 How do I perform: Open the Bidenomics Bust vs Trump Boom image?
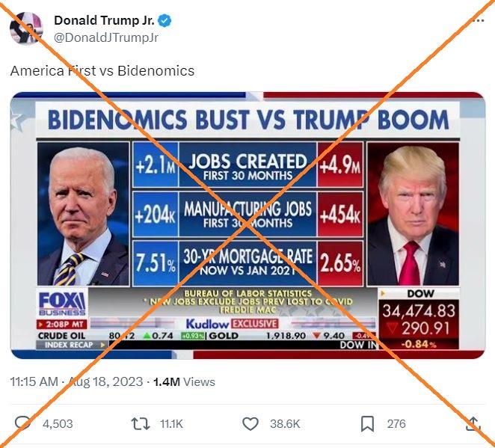(248, 225)
